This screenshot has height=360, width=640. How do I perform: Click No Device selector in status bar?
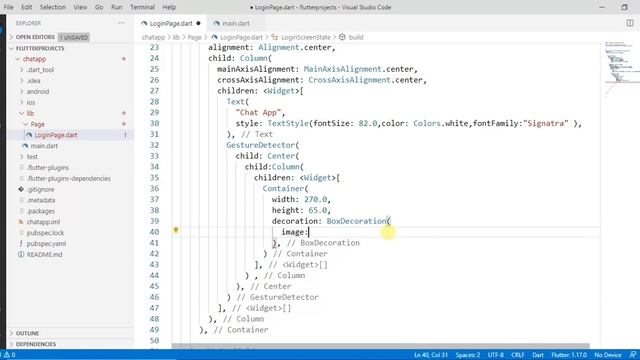tap(607, 355)
